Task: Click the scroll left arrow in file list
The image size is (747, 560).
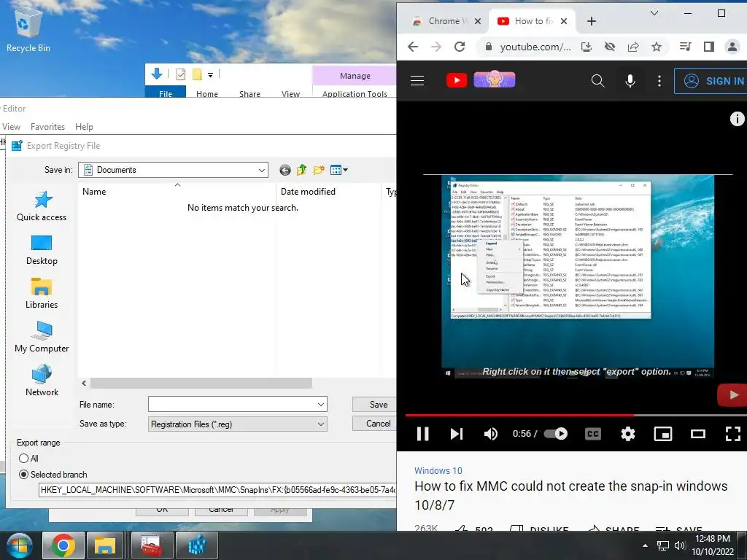Action: 84,383
